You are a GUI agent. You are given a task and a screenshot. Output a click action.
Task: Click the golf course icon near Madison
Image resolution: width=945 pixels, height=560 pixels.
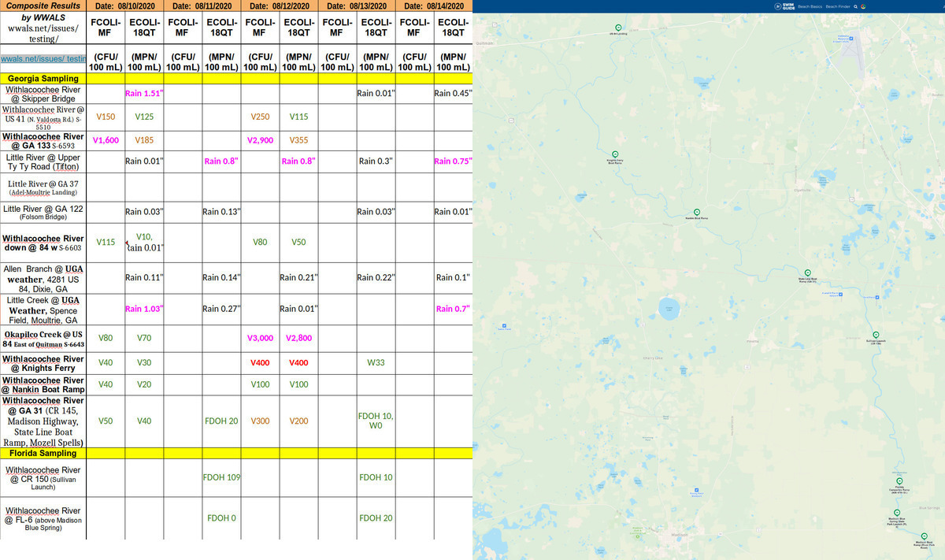click(x=638, y=536)
